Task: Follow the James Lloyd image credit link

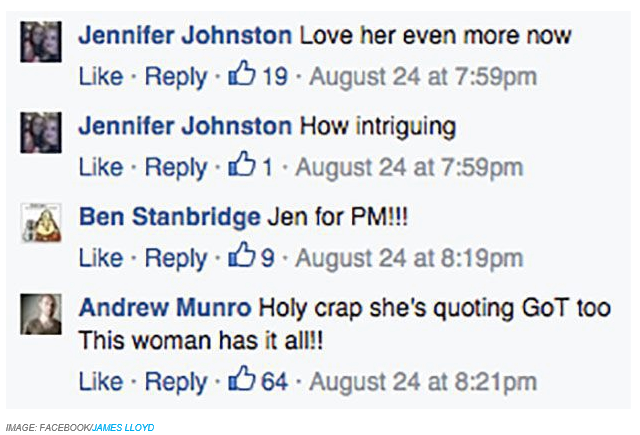Action: click(x=123, y=427)
